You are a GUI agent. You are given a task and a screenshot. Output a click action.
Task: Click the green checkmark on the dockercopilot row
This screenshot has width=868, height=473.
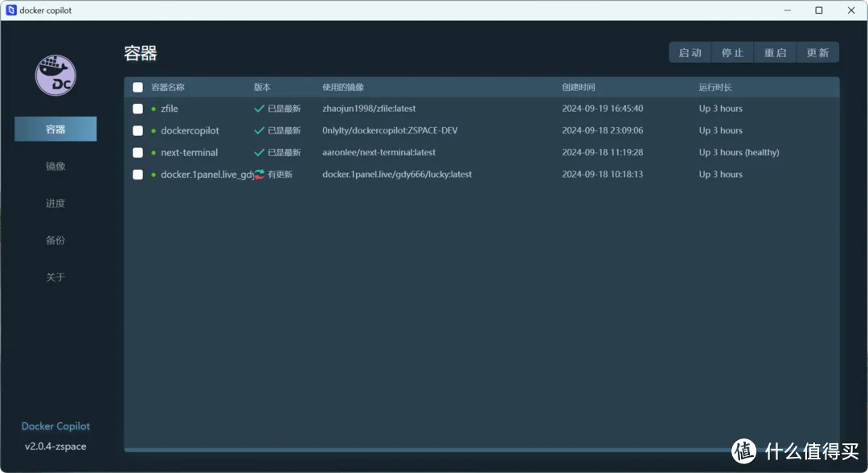tap(259, 130)
